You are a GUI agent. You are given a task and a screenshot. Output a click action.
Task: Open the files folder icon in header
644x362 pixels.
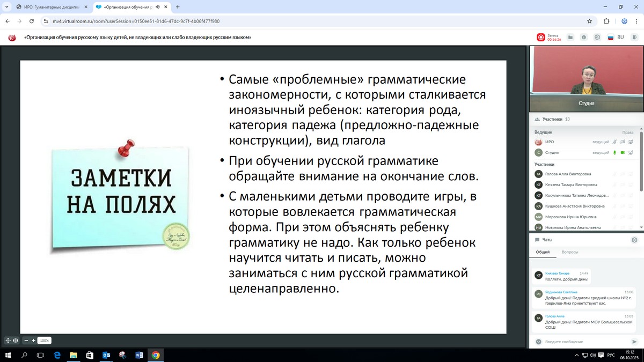pyautogui.click(x=570, y=38)
